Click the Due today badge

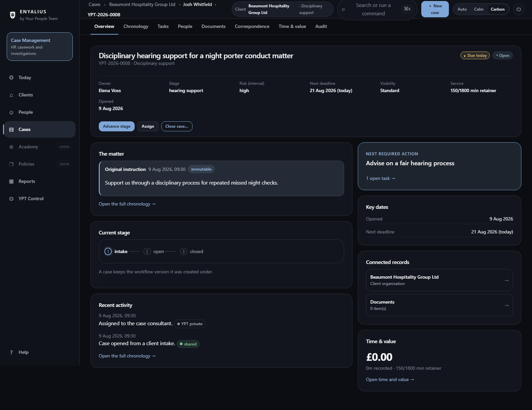tap(475, 56)
